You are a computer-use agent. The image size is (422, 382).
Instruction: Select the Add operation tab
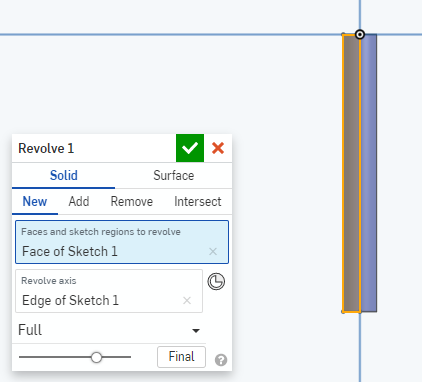[79, 201]
